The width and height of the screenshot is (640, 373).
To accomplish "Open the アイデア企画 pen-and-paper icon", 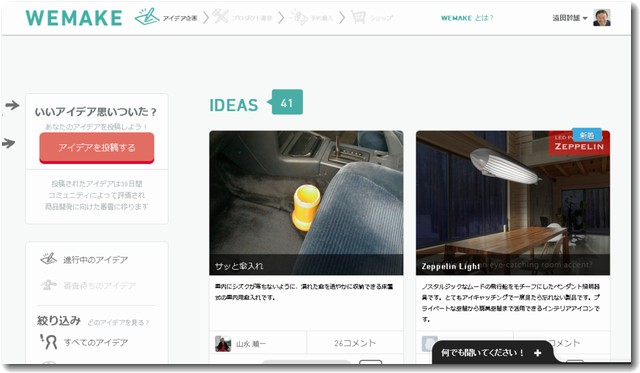I will pos(147,17).
